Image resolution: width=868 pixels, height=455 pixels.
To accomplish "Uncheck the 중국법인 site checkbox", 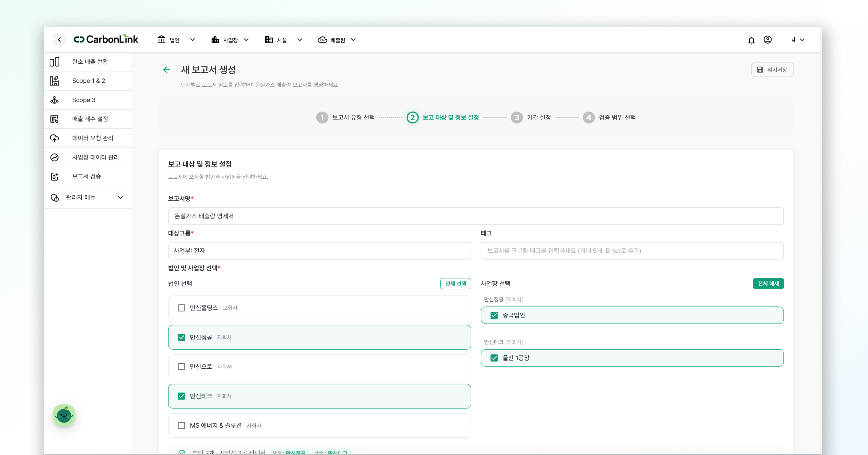I will click(x=494, y=315).
